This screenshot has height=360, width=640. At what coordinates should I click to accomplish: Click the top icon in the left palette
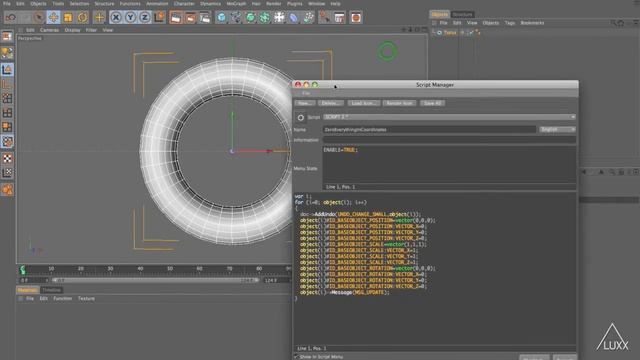click(x=7, y=37)
